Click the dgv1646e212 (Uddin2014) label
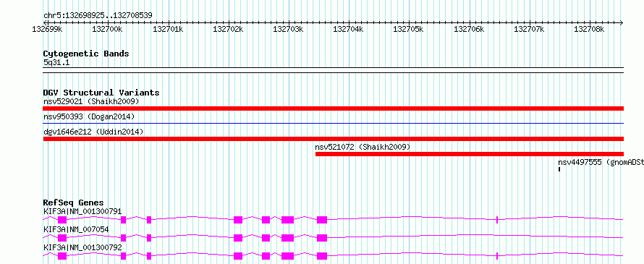644x264 pixels. pyautogui.click(x=93, y=132)
